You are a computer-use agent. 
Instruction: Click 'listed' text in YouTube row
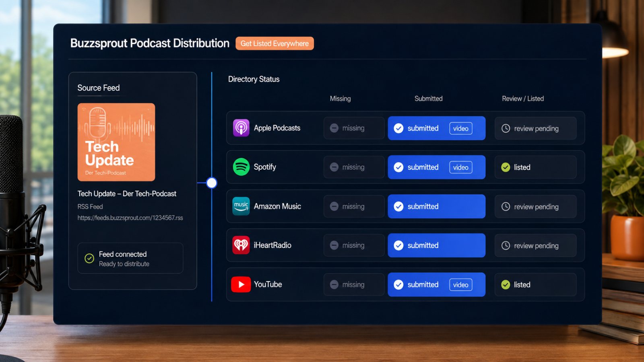tap(522, 285)
